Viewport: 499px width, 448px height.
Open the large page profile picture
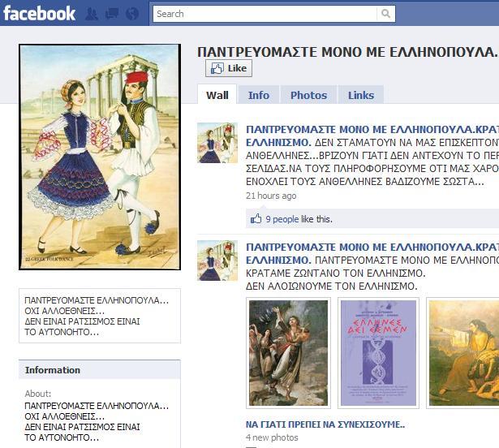pyautogui.click(x=100, y=157)
